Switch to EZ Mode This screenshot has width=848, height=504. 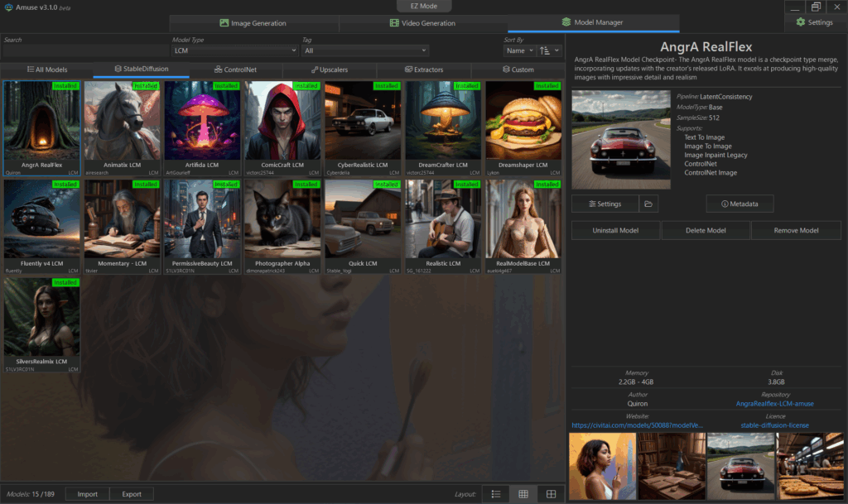coord(423,6)
